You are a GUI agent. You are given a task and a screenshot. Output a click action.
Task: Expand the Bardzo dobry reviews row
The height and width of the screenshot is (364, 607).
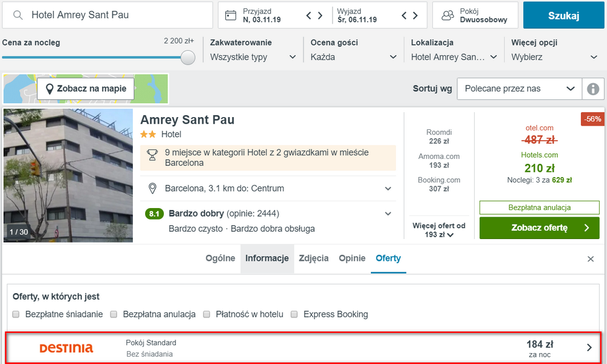click(268, 214)
